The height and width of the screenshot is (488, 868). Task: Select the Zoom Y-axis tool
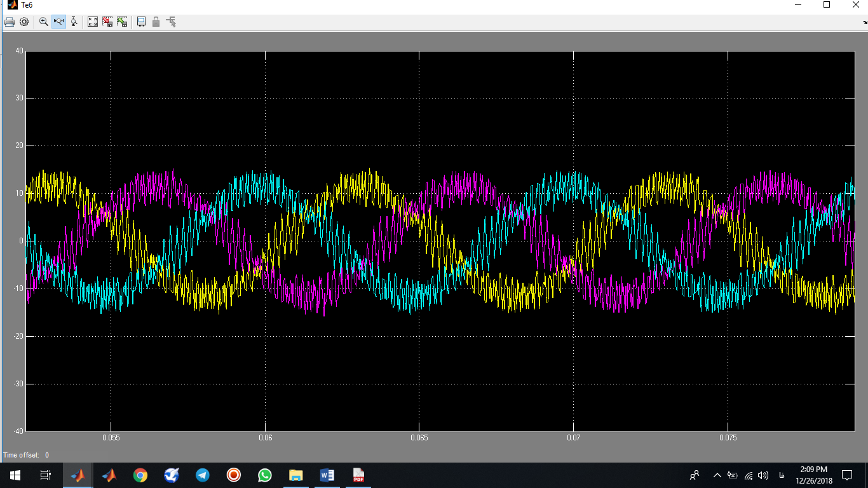[74, 22]
